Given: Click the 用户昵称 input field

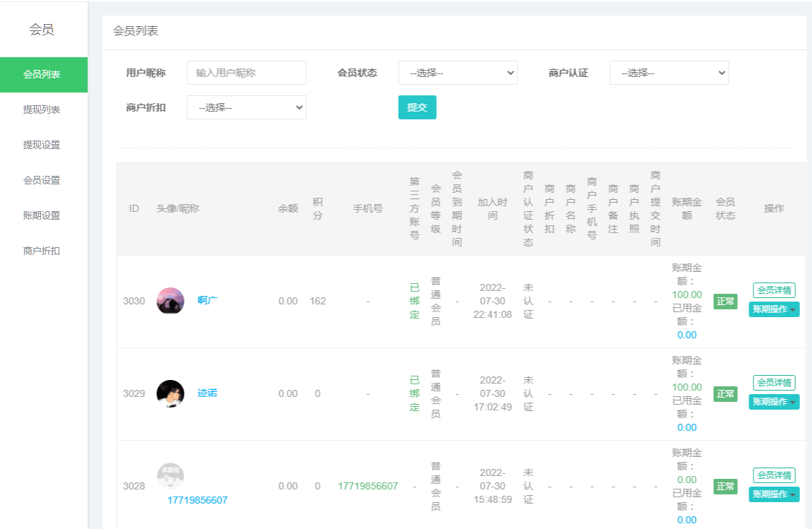Looking at the screenshot, I should pos(247,73).
